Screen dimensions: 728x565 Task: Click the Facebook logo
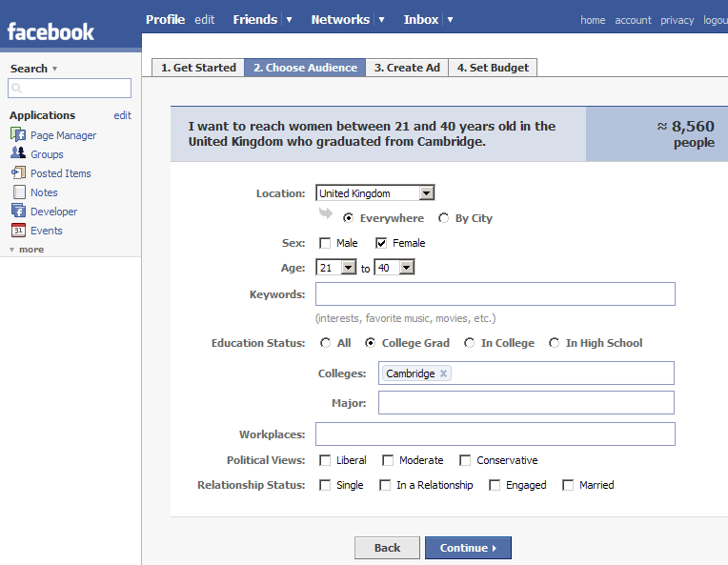click(x=51, y=31)
